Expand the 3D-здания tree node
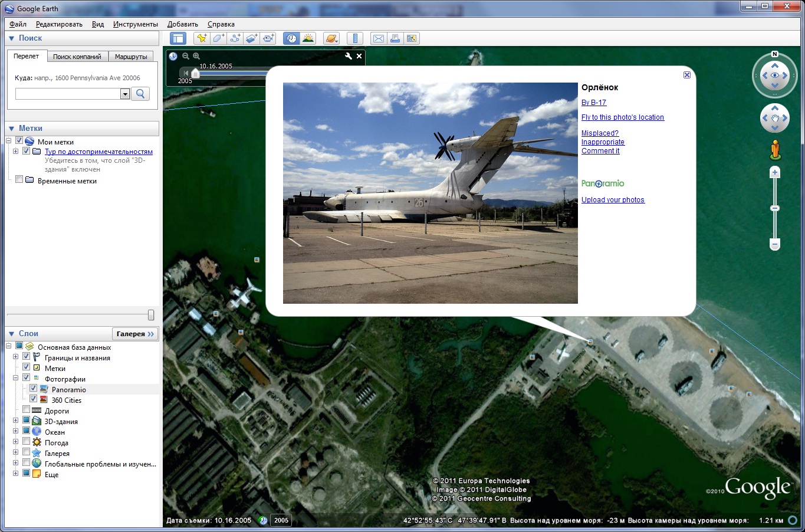This screenshot has width=805, height=532. point(16,421)
